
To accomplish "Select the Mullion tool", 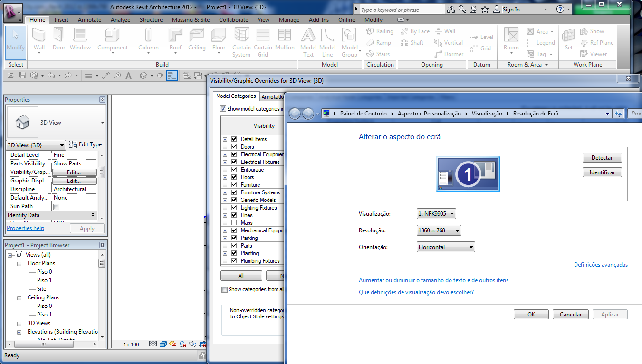I will click(x=285, y=39).
